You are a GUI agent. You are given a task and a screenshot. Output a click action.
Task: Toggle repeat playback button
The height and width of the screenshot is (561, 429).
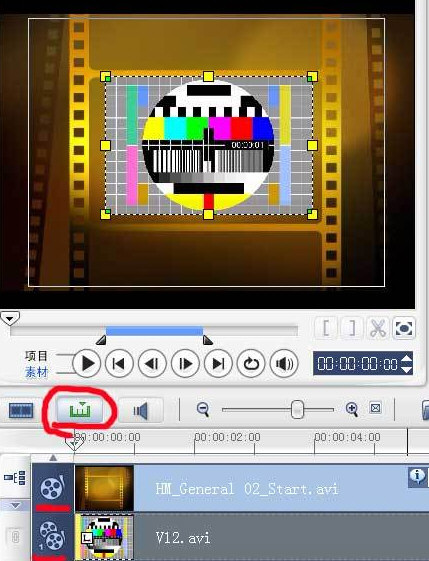click(251, 364)
